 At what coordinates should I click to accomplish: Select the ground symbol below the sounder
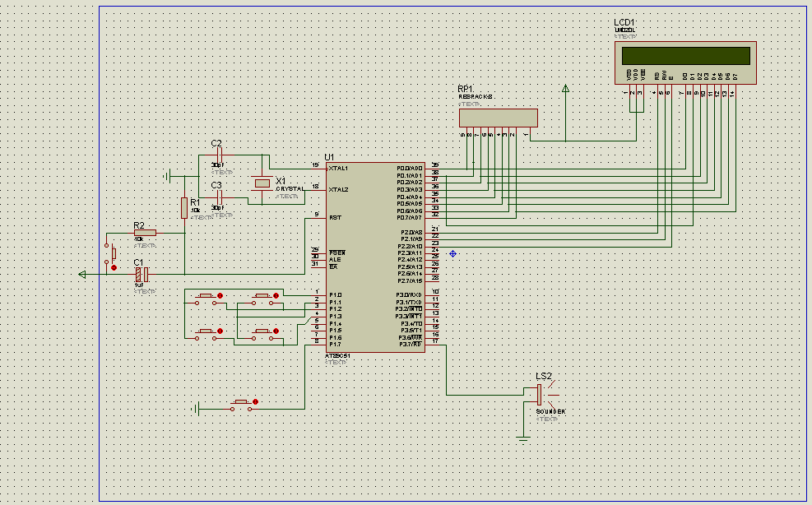pos(523,438)
